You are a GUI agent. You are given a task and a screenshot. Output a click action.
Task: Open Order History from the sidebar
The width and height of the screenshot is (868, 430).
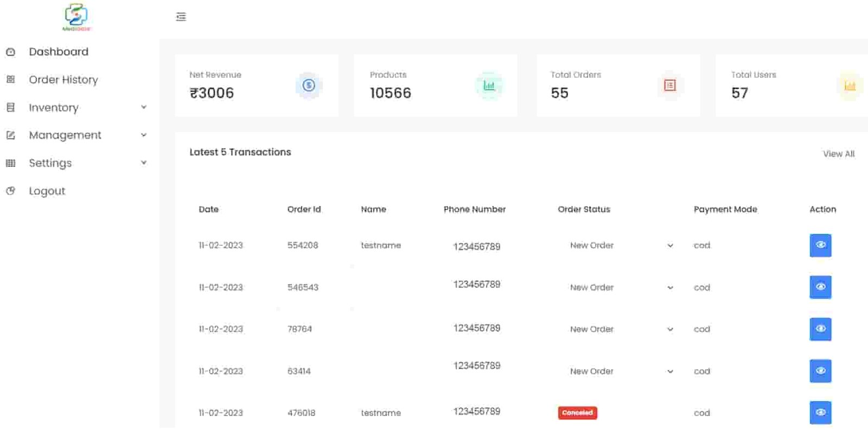(63, 80)
